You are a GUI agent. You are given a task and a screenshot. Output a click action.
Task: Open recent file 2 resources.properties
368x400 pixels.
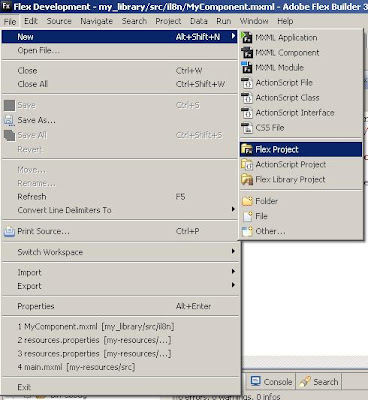coord(119,340)
